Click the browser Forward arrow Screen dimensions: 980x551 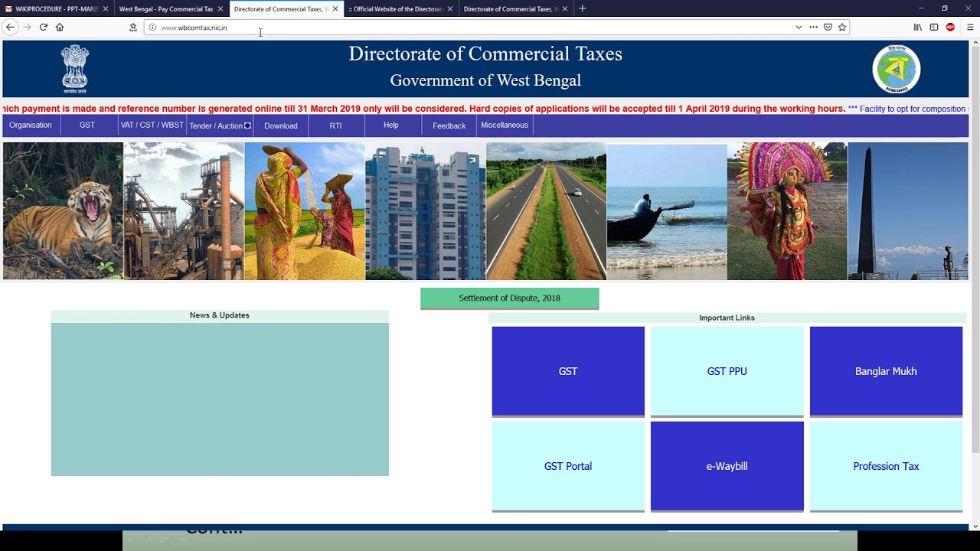(x=27, y=27)
